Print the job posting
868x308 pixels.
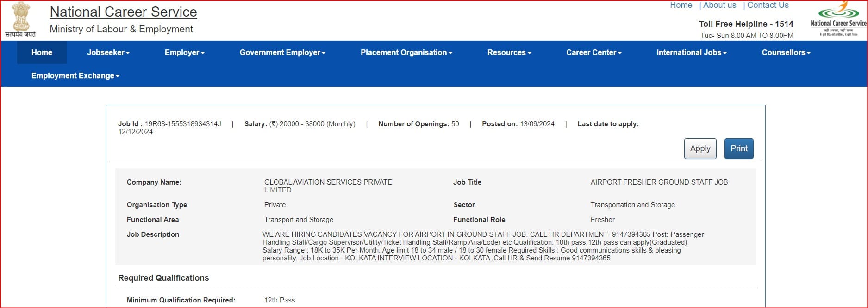coord(739,148)
